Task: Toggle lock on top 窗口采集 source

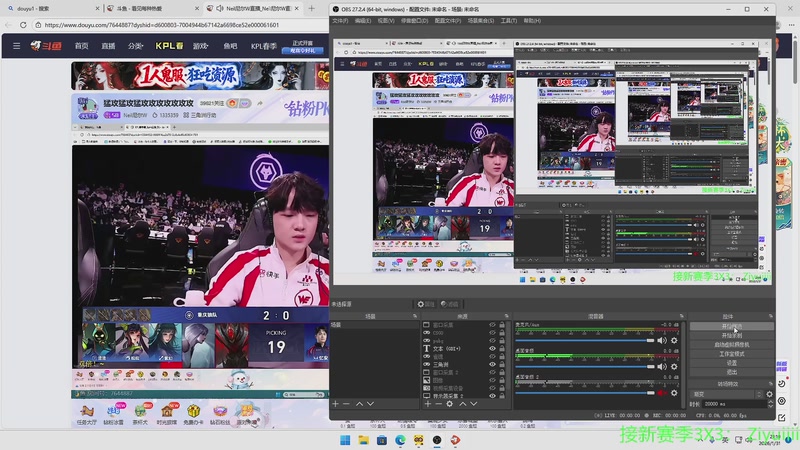Action: click(x=502, y=324)
